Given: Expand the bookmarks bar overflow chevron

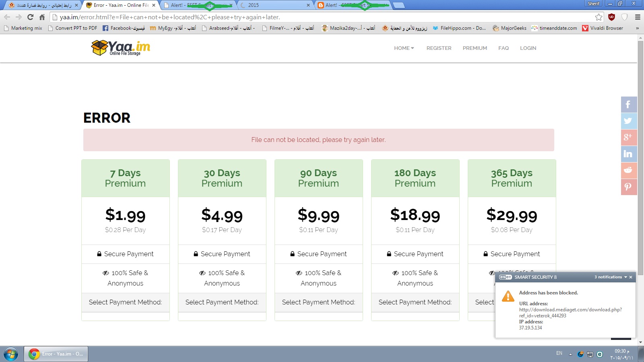Looking at the screenshot, I should point(637,28).
